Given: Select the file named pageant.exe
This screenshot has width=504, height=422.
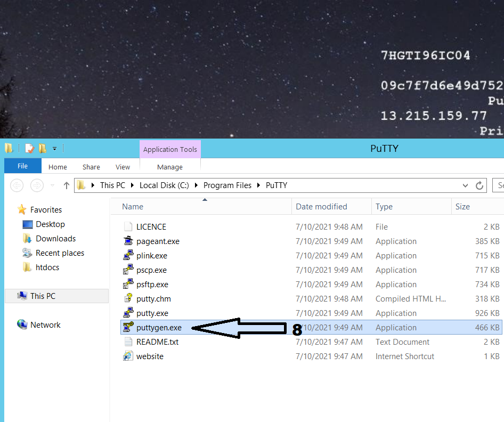Looking at the screenshot, I should pos(158,241).
